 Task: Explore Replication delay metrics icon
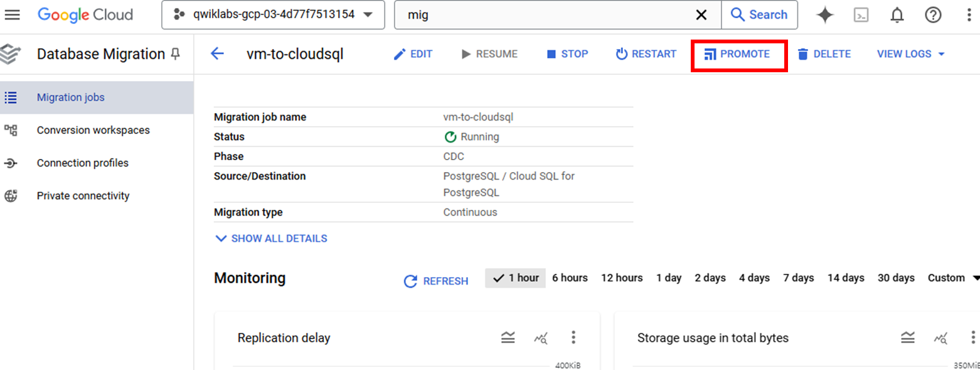(541, 338)
